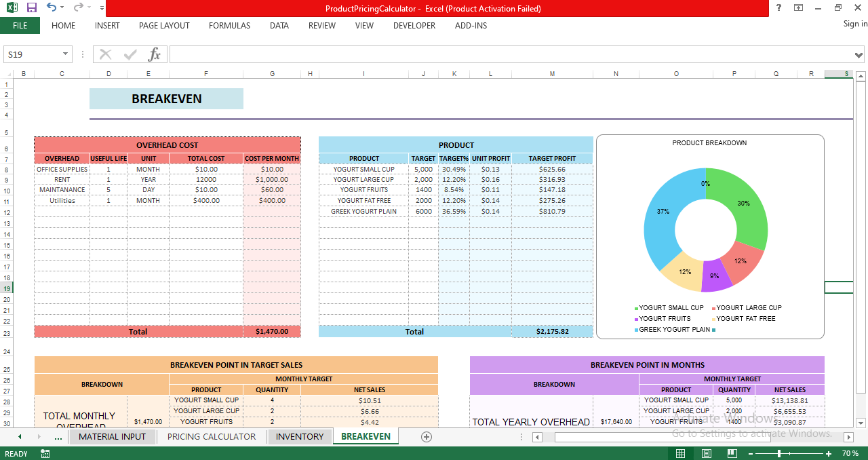Switch to INVENTORY sheet tab
Screen dimensions: 868x460
tap(300, 436)
